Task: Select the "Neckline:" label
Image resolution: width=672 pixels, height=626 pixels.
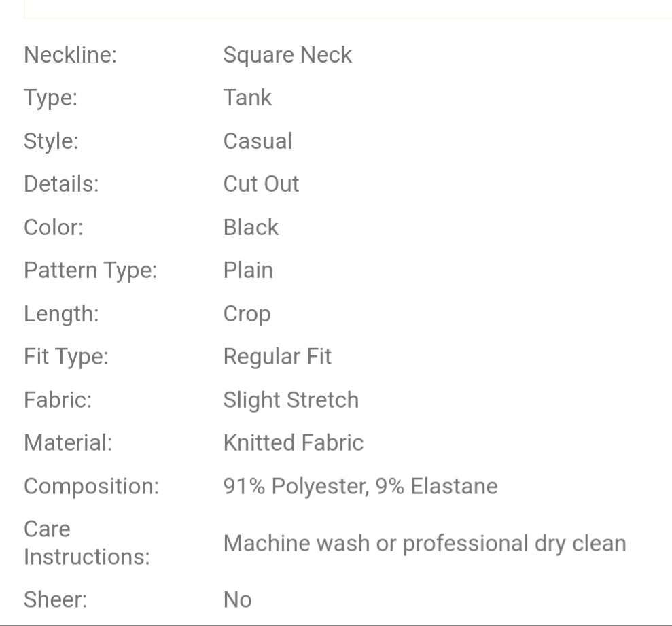Action: [x=70, y=55]
